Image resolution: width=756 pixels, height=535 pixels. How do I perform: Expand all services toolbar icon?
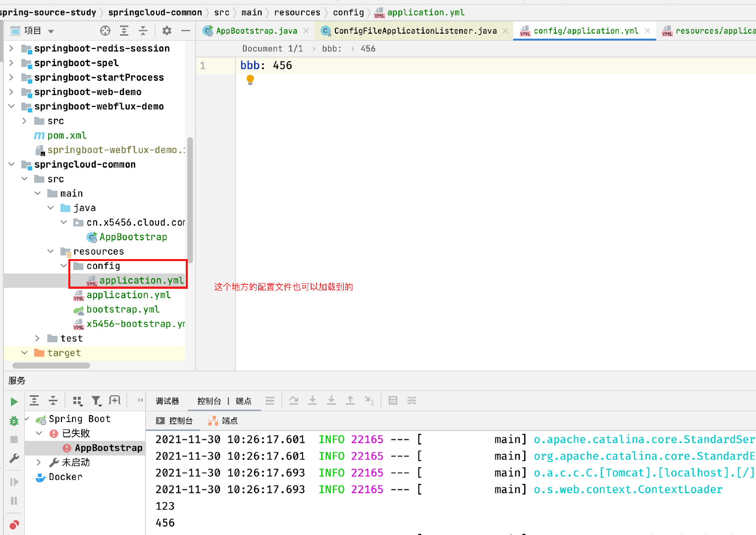pyautogui.click(x=34, y=400)
